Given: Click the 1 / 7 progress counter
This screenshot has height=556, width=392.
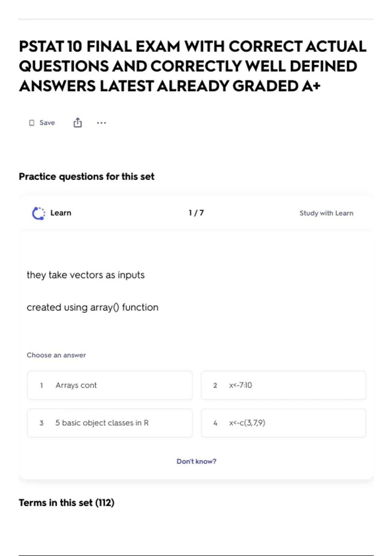Looking at the screenshot, I should (196, 213).
